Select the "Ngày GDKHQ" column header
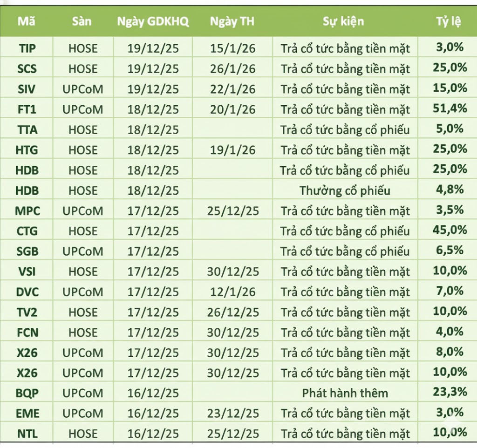The height and width of the screenshot is (448, 477). [153, 22]
